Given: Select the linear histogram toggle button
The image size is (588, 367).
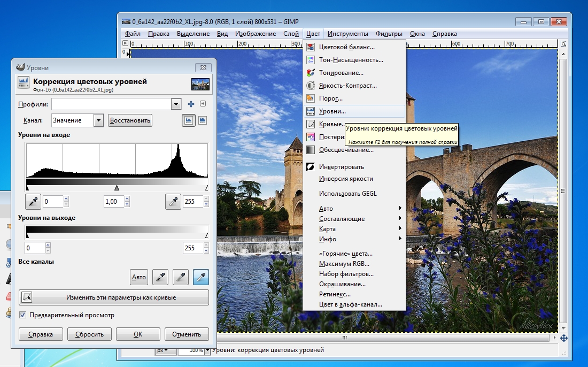Looking at the screenshot, I should 188,120.
